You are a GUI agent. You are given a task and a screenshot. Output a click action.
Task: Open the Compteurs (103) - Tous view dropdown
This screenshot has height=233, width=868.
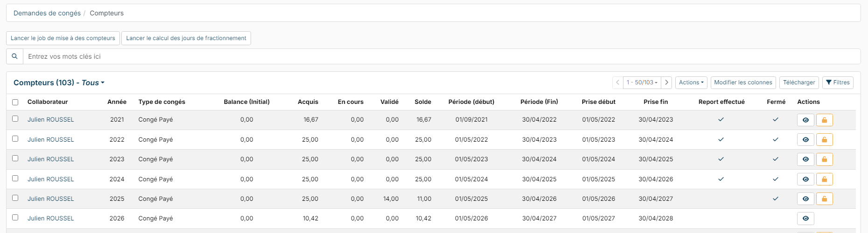pyautogui.click(x=59, y=82)
